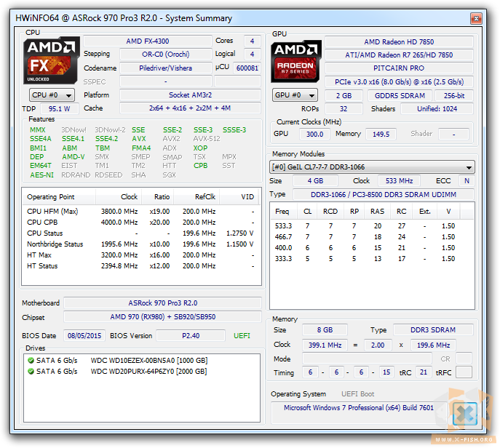The image size is (500, 448).
Task: Click the memory size 8 GB field
Action: tap(325, 329)
